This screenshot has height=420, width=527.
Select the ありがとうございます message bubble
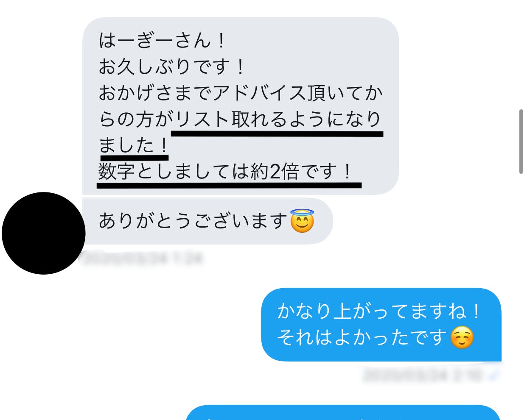coord(207,221)
